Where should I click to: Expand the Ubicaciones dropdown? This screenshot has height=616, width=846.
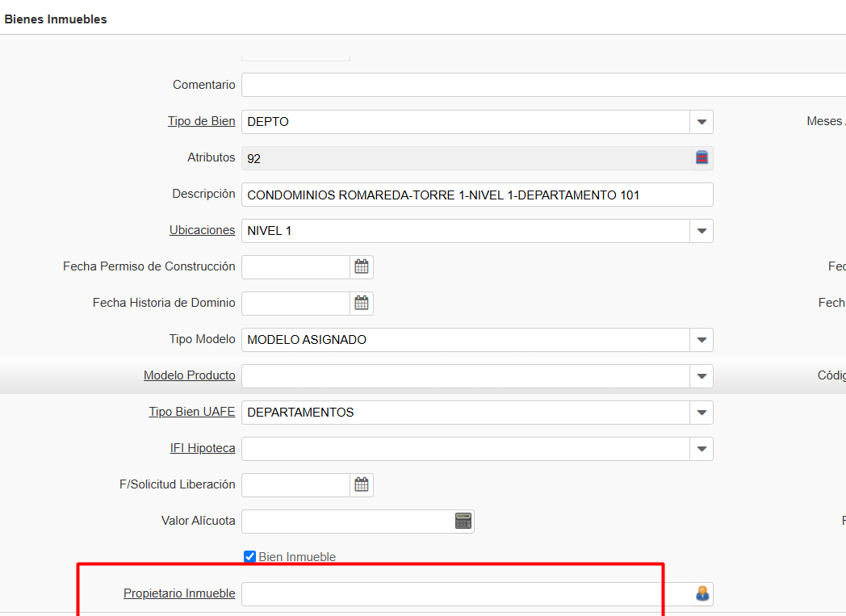pyautogui.click(x=702, y=231)
